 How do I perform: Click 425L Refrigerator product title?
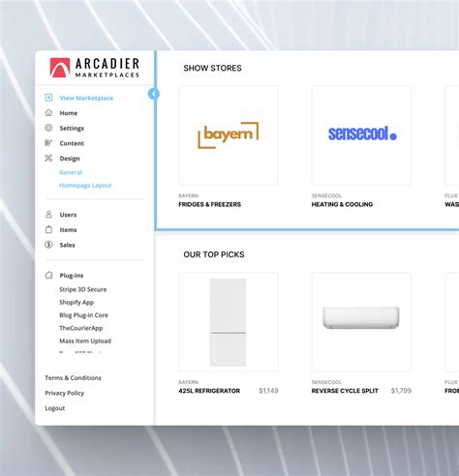pos(209,391)
